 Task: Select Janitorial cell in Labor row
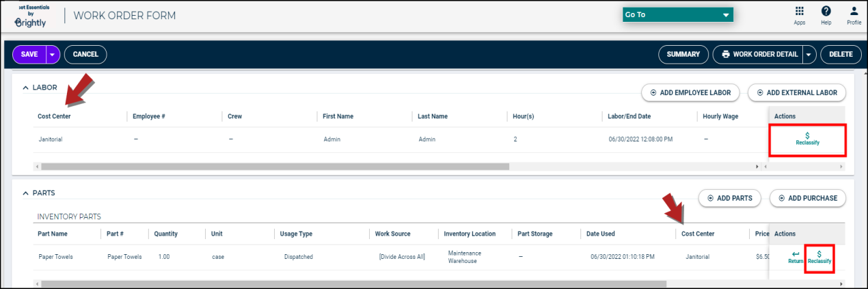[51, 139]
